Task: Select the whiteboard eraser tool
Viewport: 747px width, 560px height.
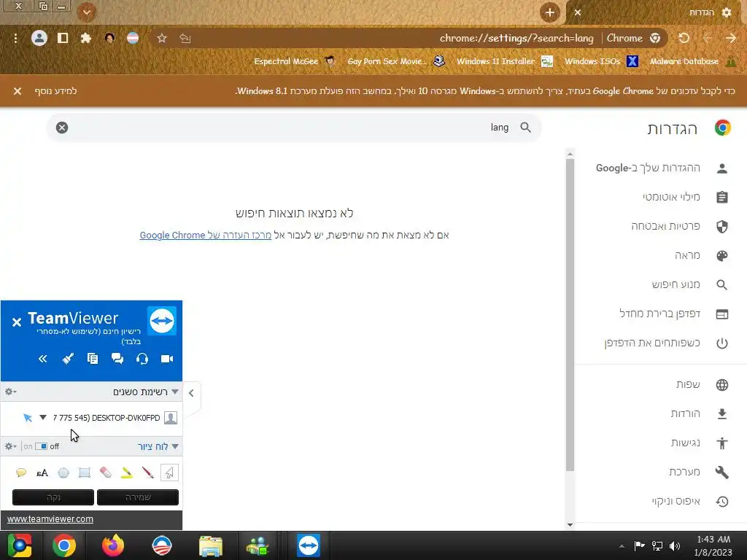Action: 106,472
